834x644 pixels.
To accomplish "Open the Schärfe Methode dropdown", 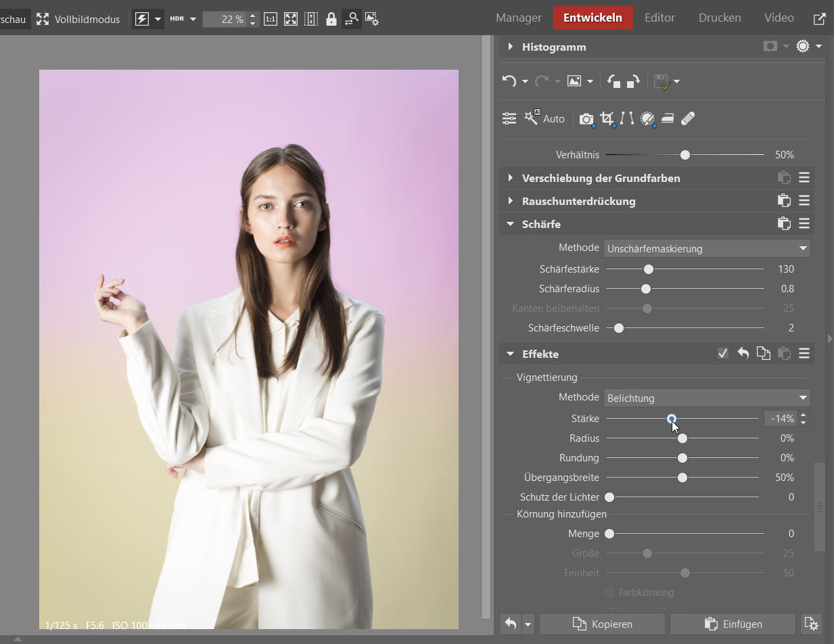I will [706, 248].
